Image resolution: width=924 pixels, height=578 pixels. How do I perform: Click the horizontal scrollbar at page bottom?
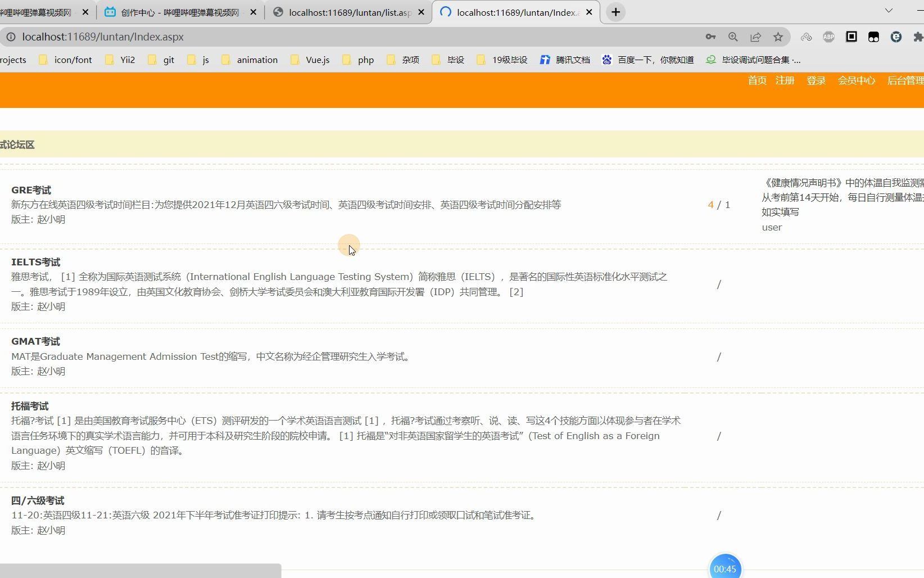tap(141, 571)
